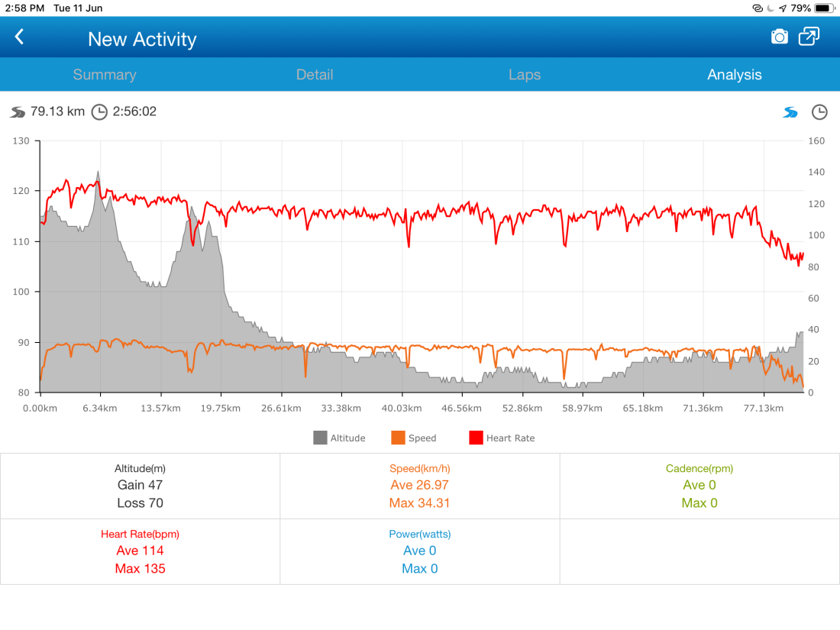The width and height of the screenshot is (840, 630).
Task: Tap the Speed(km/h) statistics cell
Action: pos(419,486)
